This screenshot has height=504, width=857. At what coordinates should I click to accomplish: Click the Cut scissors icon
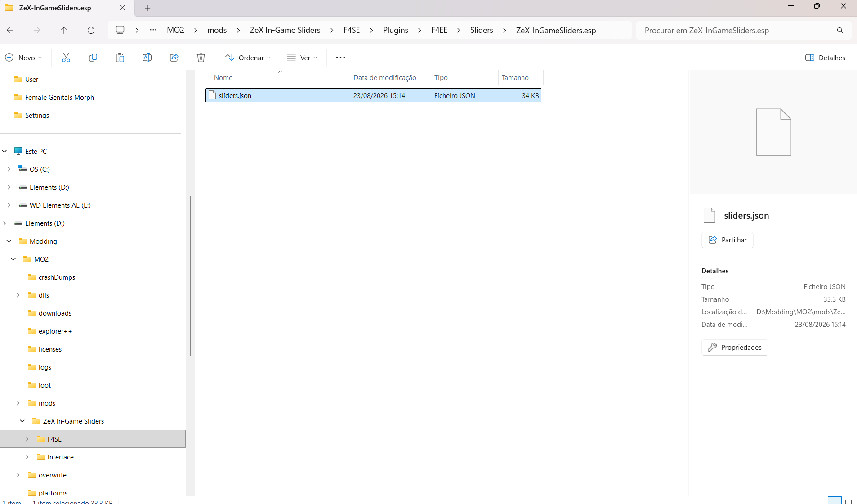pyautogui.click(x=66, y=58)
